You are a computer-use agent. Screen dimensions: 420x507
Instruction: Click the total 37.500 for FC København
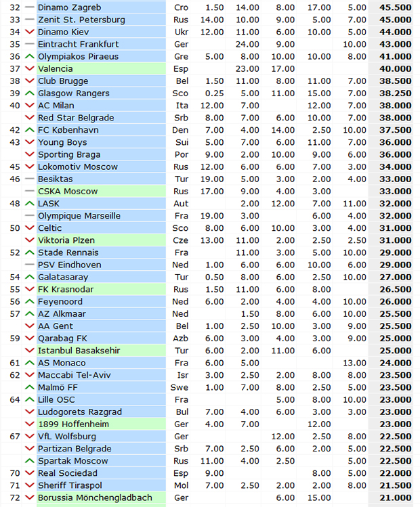click(396, 130)
